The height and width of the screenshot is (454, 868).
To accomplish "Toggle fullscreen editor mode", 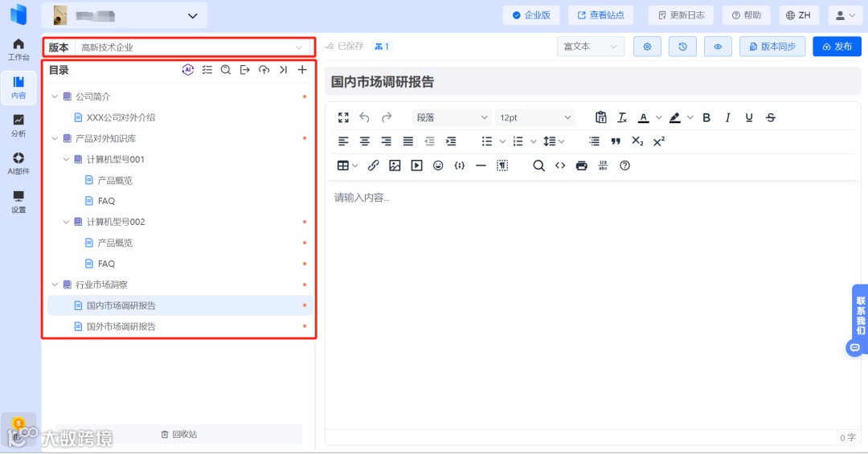I will [343, 117].
